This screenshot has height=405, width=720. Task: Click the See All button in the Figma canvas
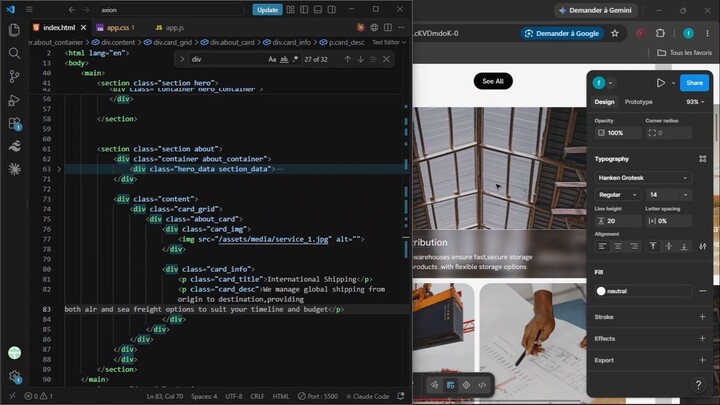493,81
